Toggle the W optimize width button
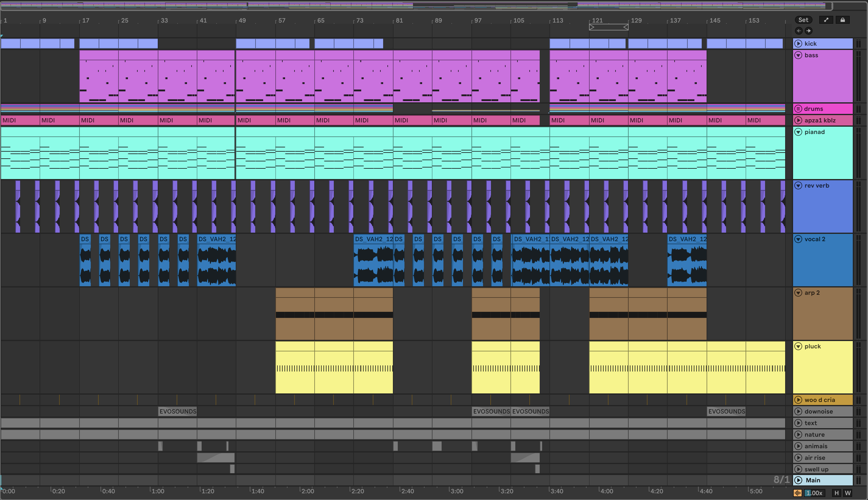 tap(848, 493)
